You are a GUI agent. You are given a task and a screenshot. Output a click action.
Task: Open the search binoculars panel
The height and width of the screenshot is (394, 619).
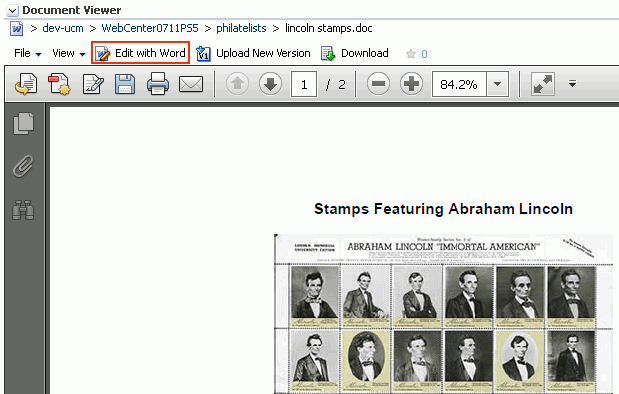pos(23,210)
